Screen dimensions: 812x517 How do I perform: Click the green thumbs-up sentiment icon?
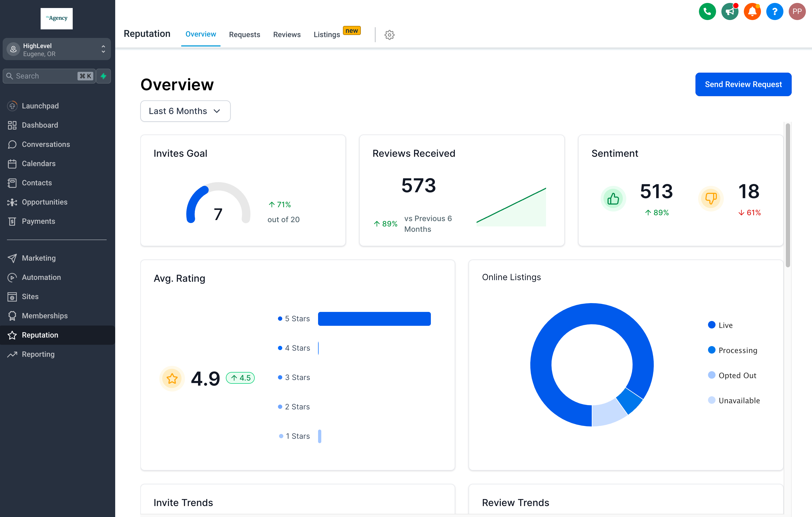pyautogui.click(x=613, y=199)
